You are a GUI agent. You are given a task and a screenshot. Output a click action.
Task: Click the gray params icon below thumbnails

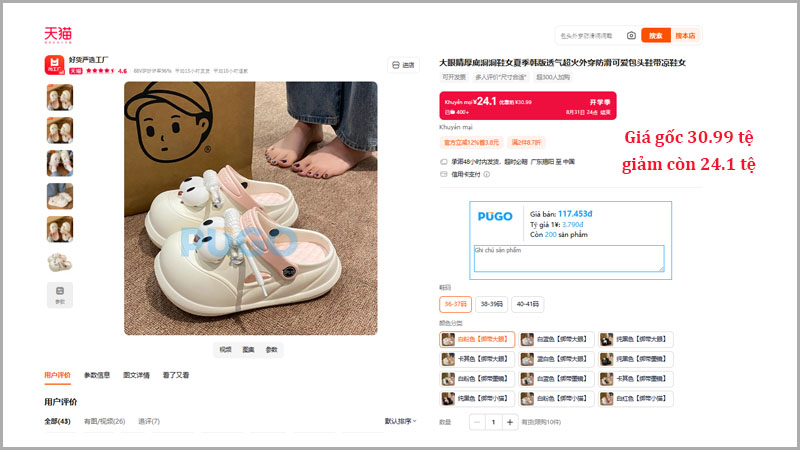[60, 295]
